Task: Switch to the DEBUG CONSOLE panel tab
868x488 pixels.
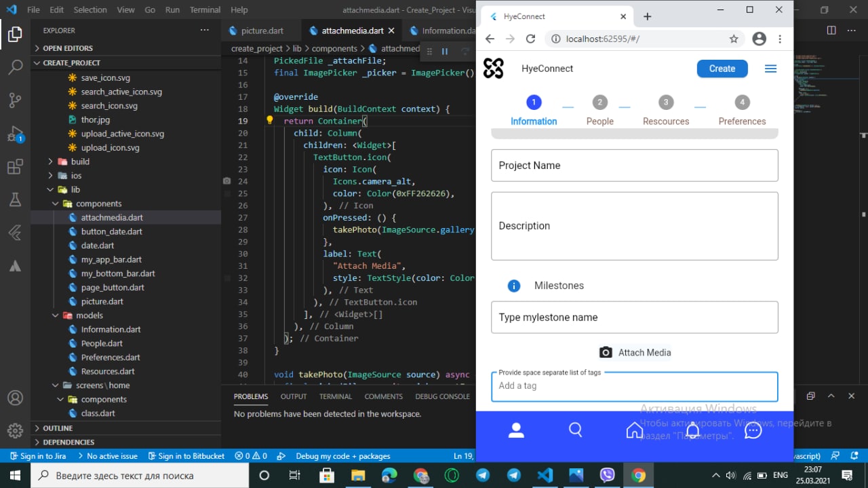Action: pyautogui.click(x=442, y=396)
